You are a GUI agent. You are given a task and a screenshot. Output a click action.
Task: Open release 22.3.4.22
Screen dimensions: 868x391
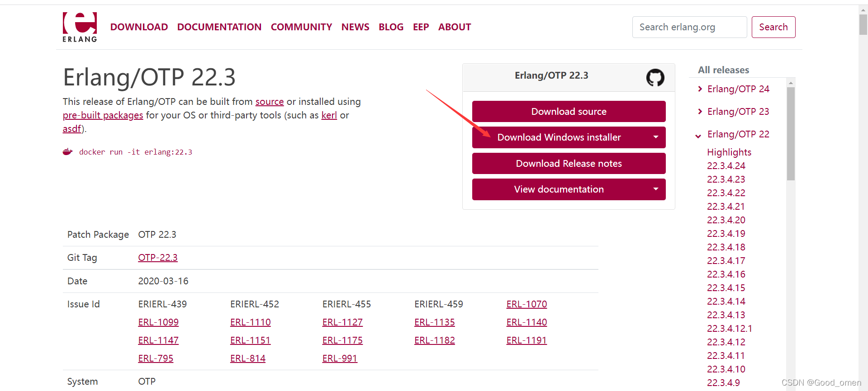tap(726, 193)
